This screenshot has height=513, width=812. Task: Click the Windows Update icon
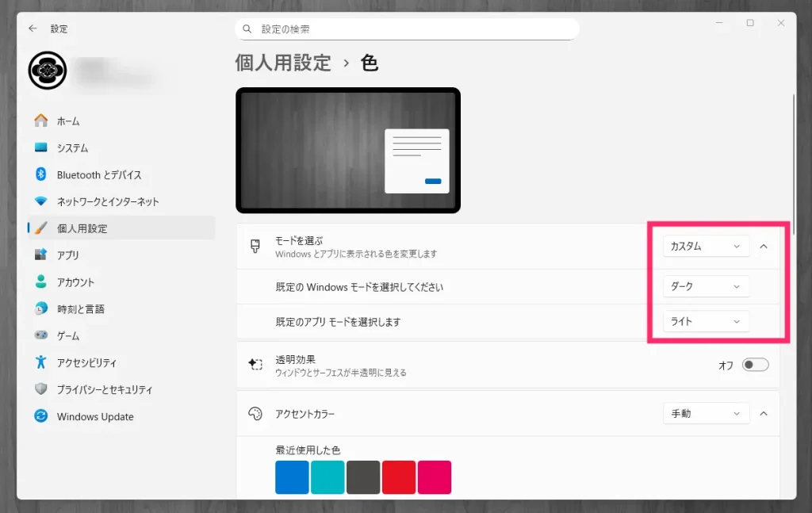[x=41, y=416]
